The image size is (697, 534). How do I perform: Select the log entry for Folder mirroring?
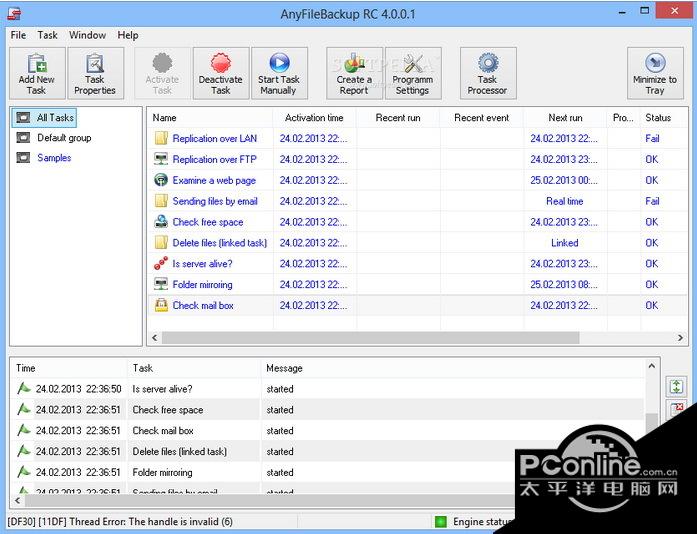328,473
